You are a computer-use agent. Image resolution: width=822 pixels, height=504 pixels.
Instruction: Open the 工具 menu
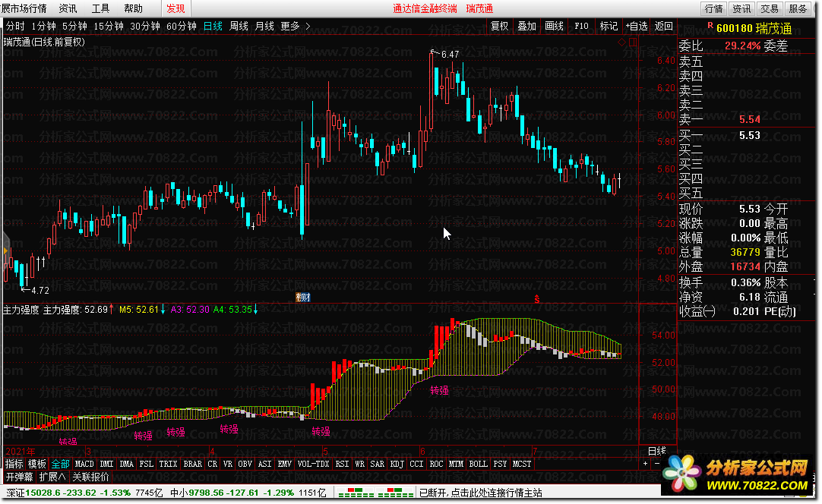100,8
